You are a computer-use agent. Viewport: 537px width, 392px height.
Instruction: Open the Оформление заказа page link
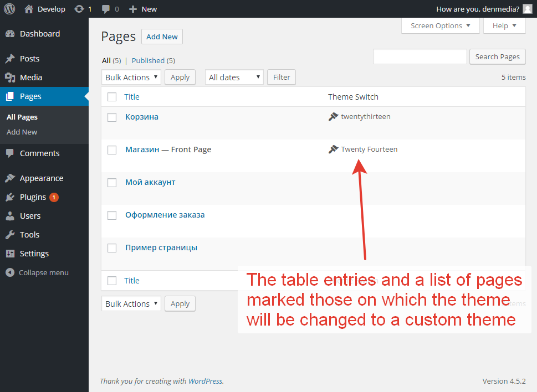point(165,215)
